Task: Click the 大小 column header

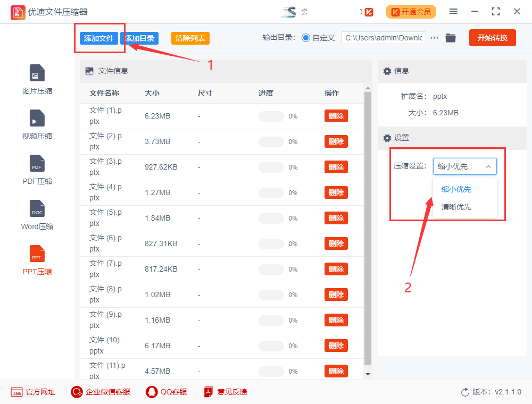Action: pyautogui.click(x=152, y=93)
